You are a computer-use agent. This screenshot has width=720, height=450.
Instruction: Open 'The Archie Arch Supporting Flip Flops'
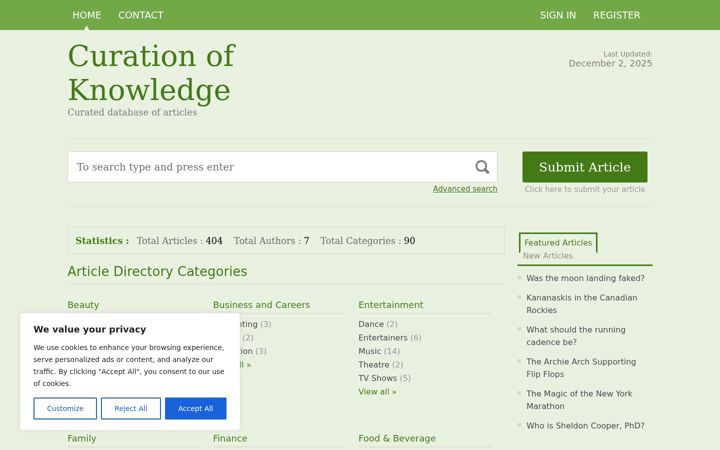click(x=581, y=368)
